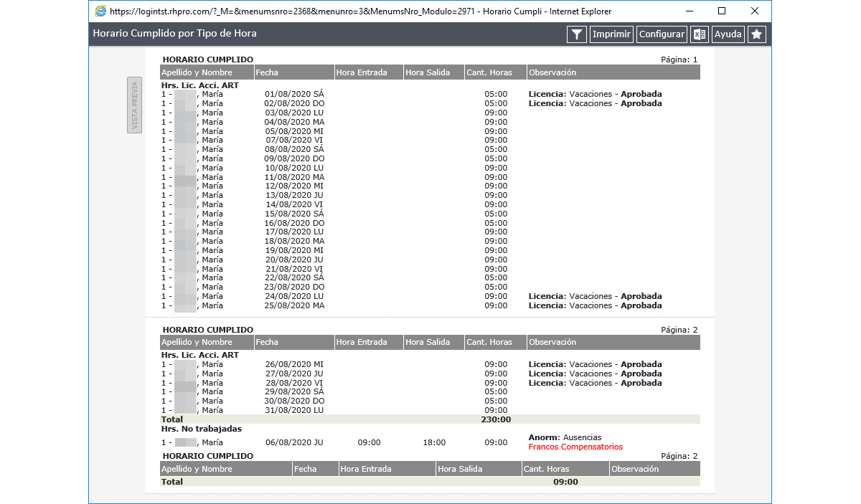
Task: Add page to favorites with star icon
Action: click(757, 34)
